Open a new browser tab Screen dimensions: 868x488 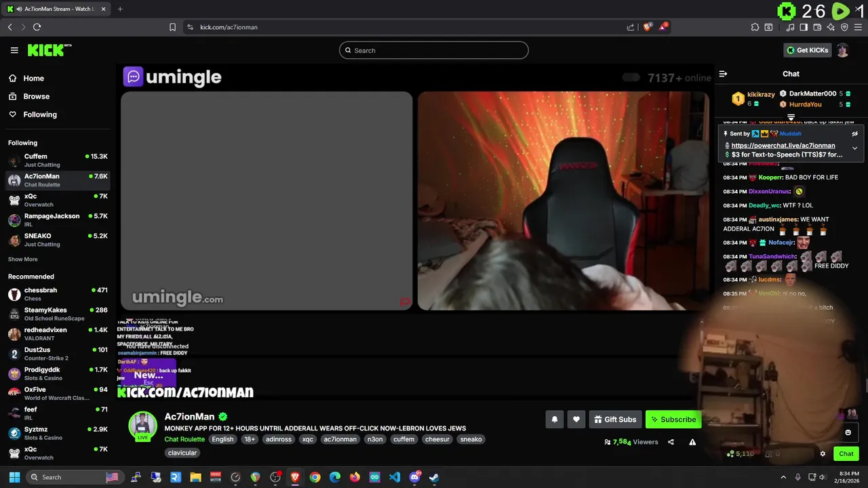(120, 9)
